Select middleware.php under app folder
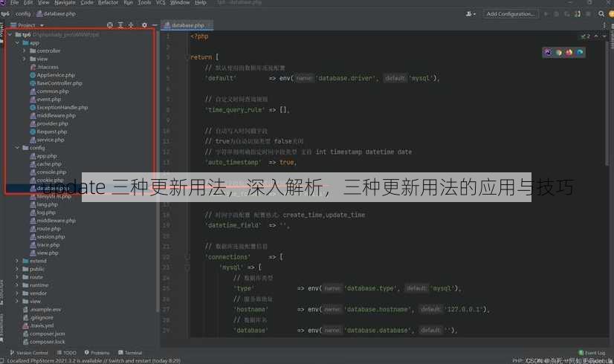Image resolution: width=614 pixels, height=364 pixels. [53, 115]
